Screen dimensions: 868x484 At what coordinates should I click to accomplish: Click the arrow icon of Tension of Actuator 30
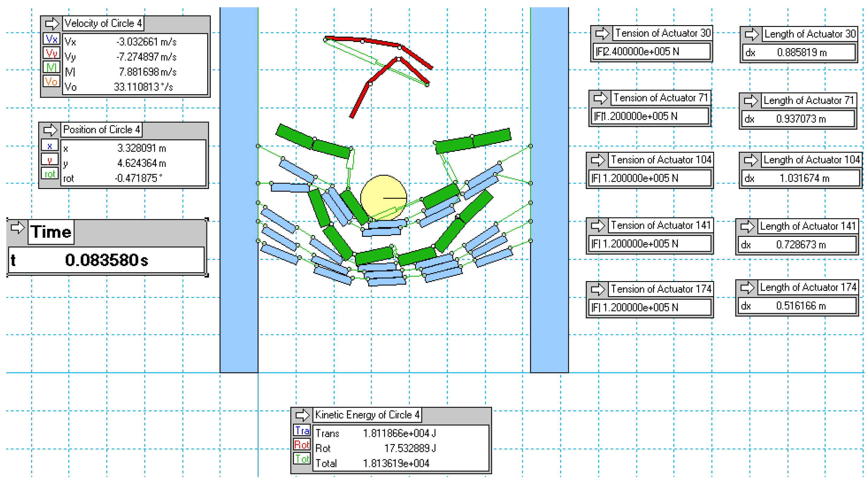[602, 33]
